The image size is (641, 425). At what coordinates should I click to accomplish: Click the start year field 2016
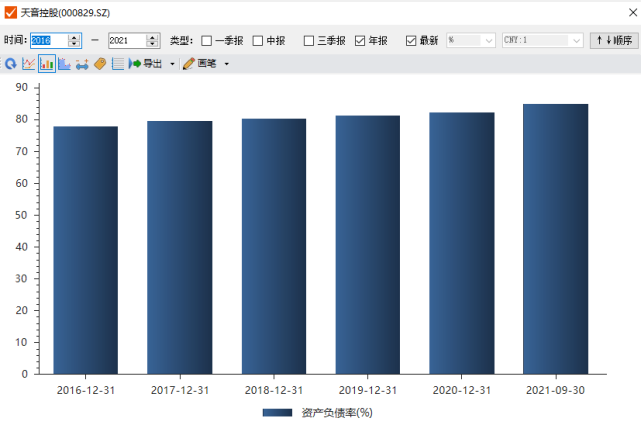click(x=48, y=40)
